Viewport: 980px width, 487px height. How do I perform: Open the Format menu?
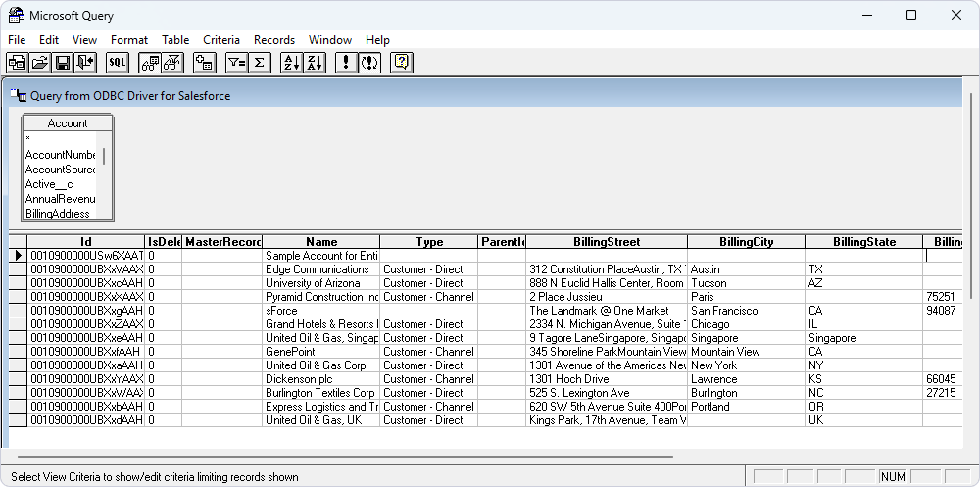coord(129,40)
